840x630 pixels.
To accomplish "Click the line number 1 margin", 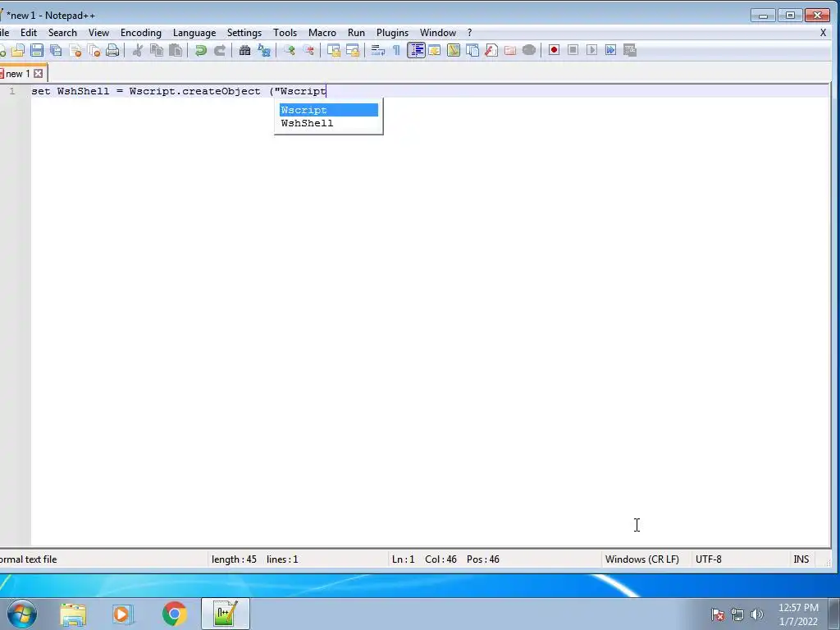I will (11, 91).
